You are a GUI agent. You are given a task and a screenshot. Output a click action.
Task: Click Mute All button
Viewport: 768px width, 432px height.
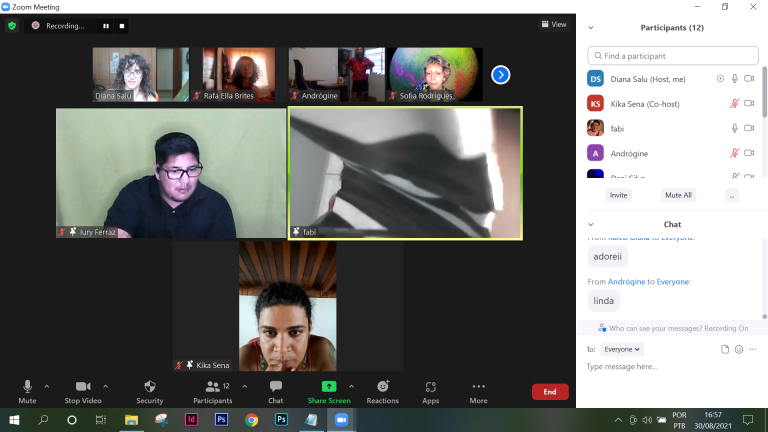[x=678, y=195]
